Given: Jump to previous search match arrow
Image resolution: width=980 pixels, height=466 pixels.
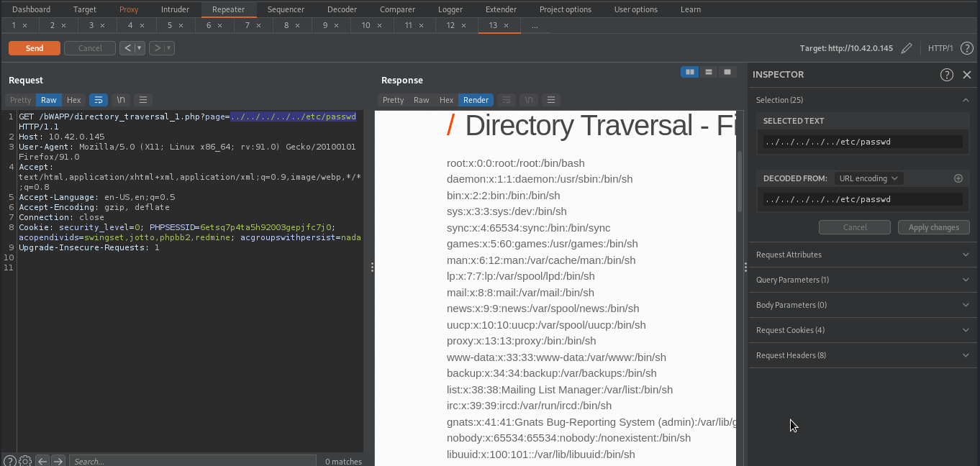Looking at the screenshot, I should (42, 461).
